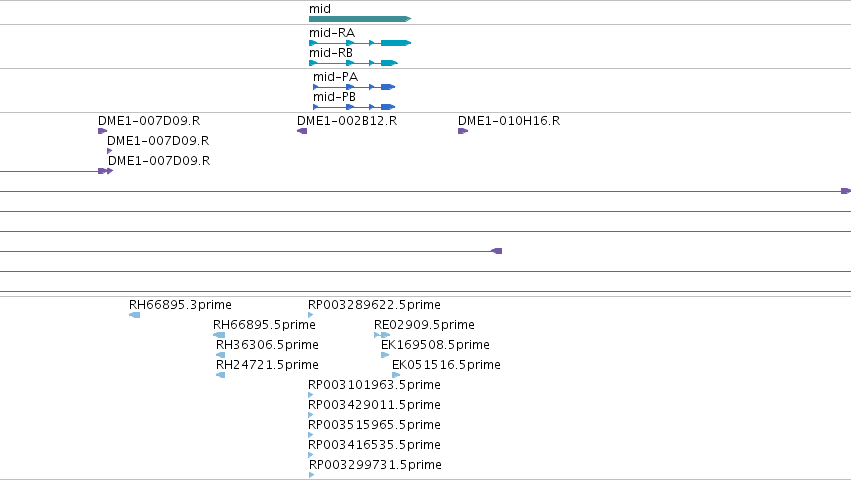The width and height of the screenshot is (851, 480).
Task: Click the RH66895.5prime EST arrow glyph
Action: (219, 335)
